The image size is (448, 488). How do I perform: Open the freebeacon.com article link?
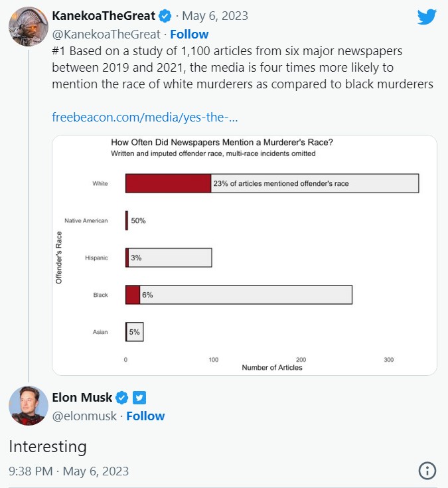145,118
